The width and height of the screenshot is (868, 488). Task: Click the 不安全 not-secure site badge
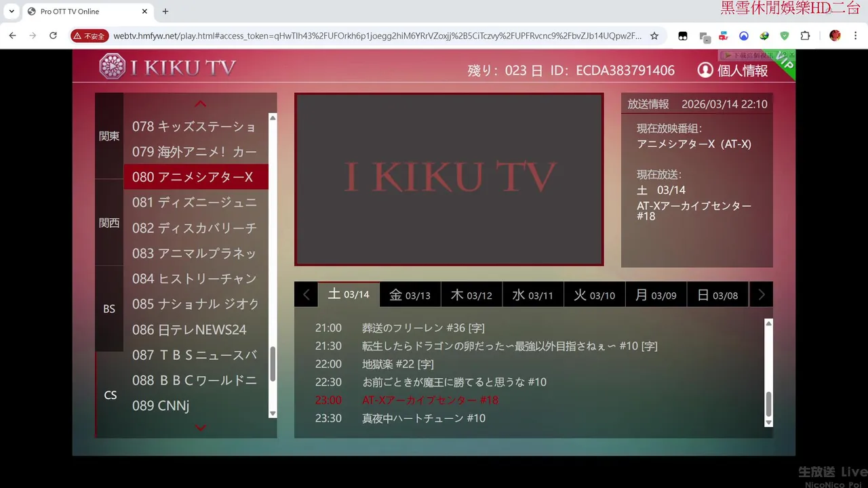coord(90,36)
